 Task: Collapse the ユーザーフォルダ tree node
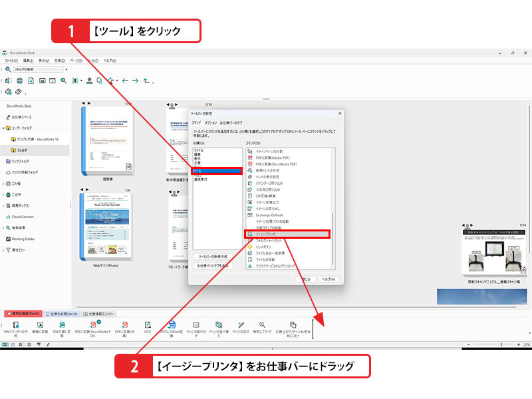click(3, 128)
